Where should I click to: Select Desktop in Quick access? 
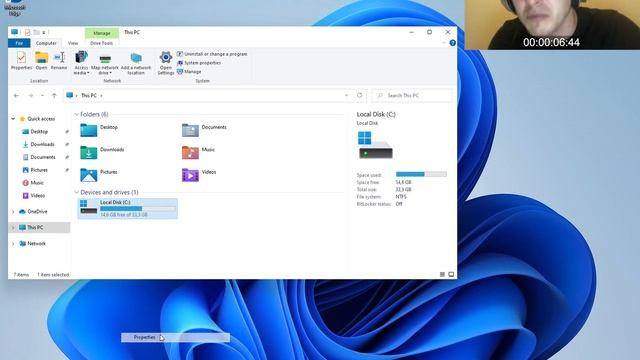(39, 131)
